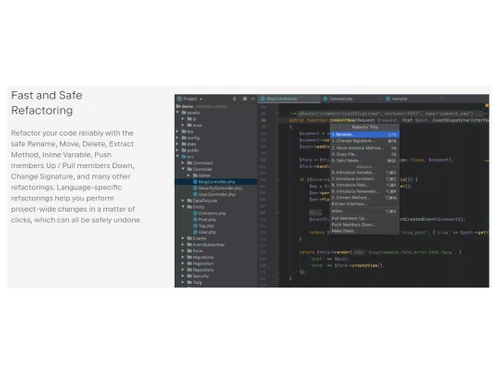Expand the js folder
This screenshot has width=500, height=375.
(x=183, y=119)
